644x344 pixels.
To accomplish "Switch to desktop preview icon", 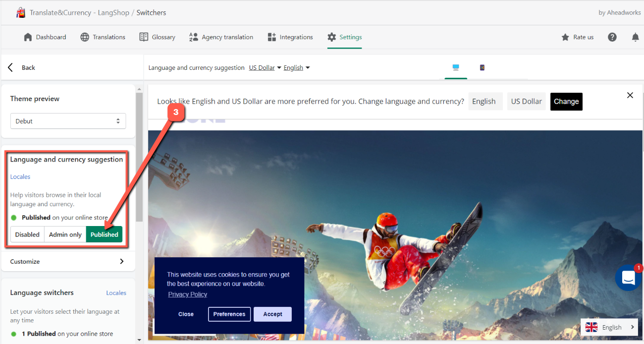I will pyautogui.click(x=456, y=67).
